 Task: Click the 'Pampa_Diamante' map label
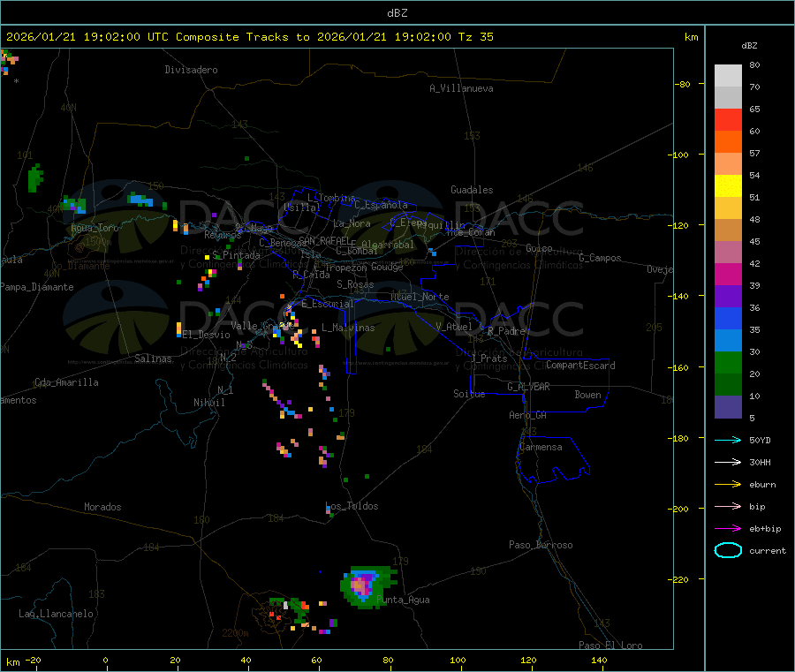(x=37, y=287)
